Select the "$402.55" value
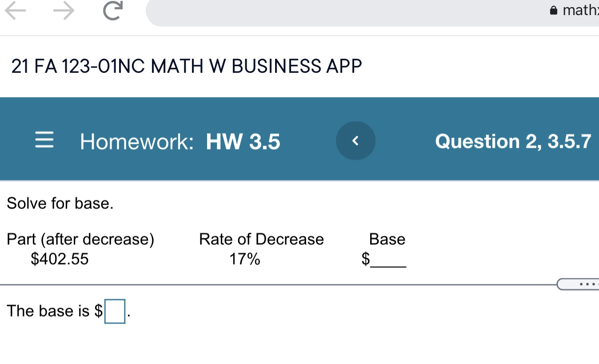599x364 pixels. coord(60,258)
